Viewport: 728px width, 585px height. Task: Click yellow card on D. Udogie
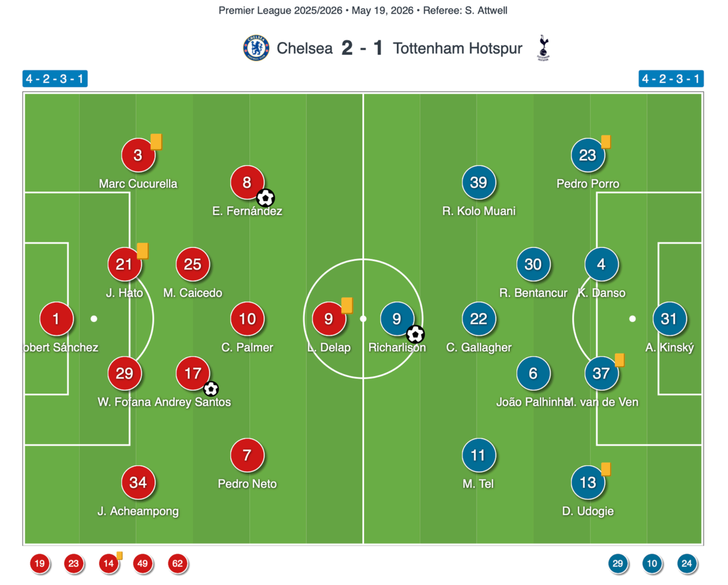[606, 469]
